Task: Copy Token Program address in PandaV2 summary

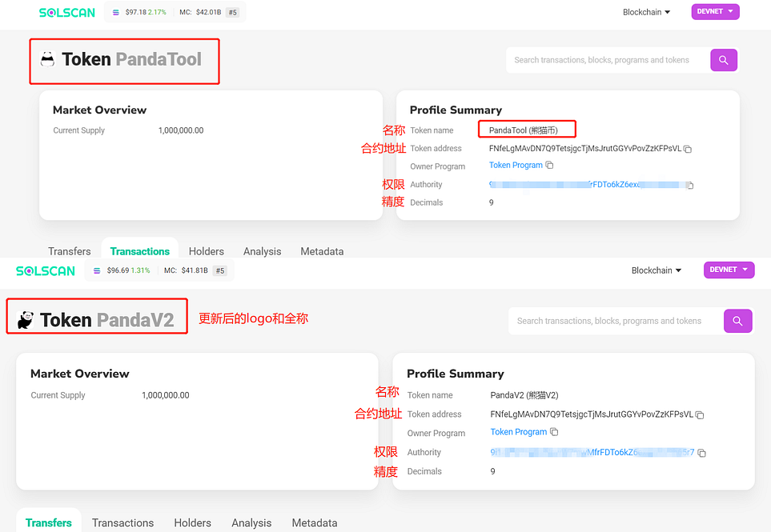Action: coord(554,432)
